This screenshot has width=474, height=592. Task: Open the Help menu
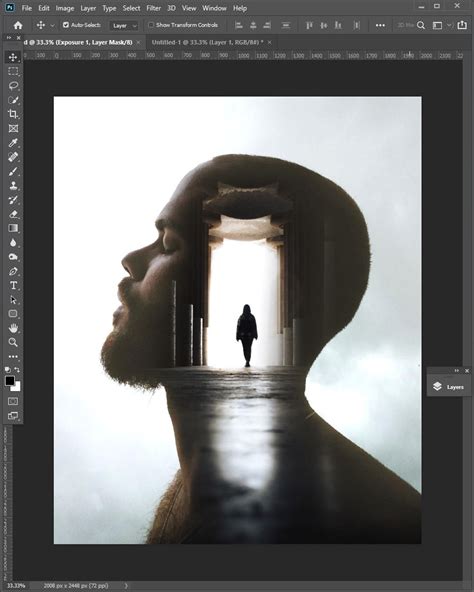tap(239, 8)
